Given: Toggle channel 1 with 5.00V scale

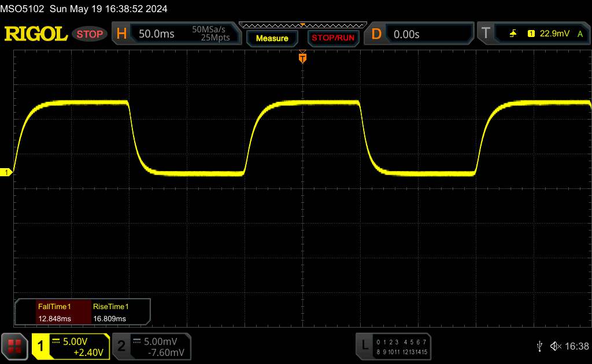Looking at the screenshot, I should pyautogui.click(x=71, y=346).
